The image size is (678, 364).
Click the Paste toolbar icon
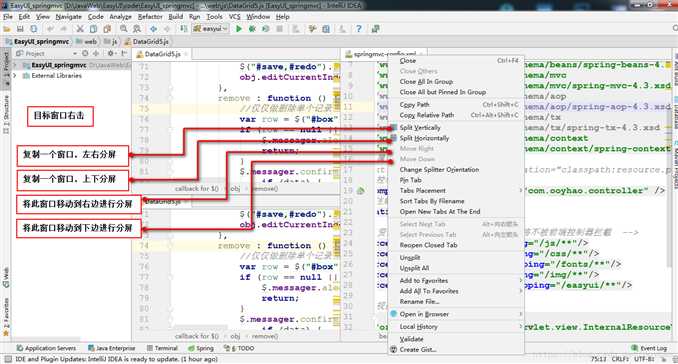[x=107, y=29]
